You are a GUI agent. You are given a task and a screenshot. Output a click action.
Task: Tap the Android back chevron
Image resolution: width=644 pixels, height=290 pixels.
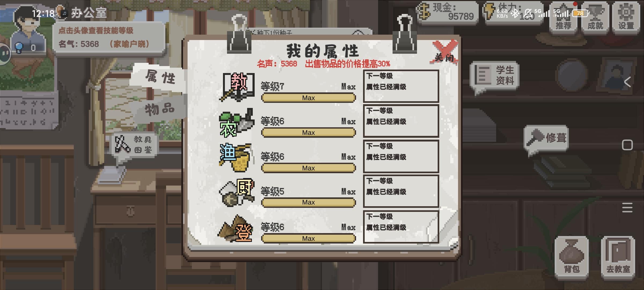click(x=627, y=82)
